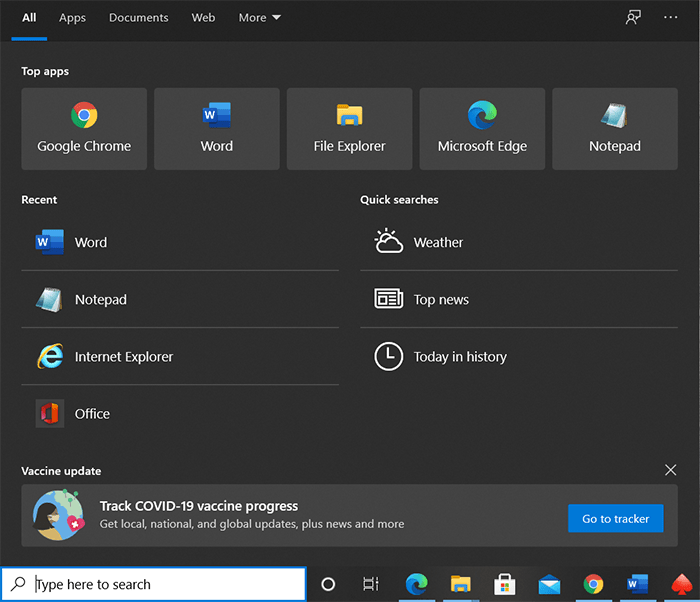700x602 pixels.
Task: Run the Top news quick search
Action: click(x=519, y=299)
